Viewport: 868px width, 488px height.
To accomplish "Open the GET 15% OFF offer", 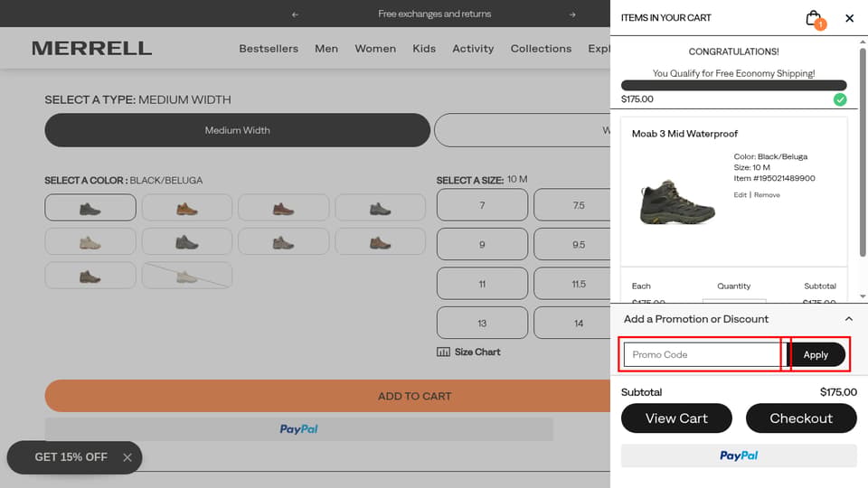I will (71, 457).
